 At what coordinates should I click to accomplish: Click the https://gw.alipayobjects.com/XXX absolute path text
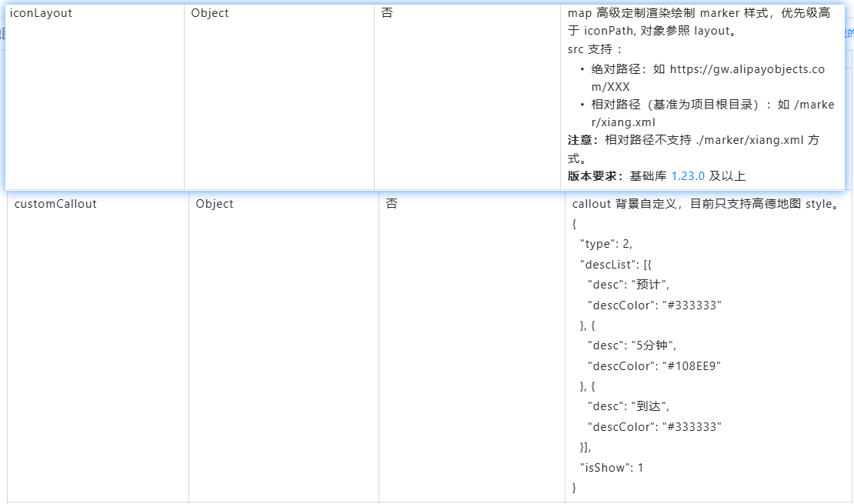point(708,78)
